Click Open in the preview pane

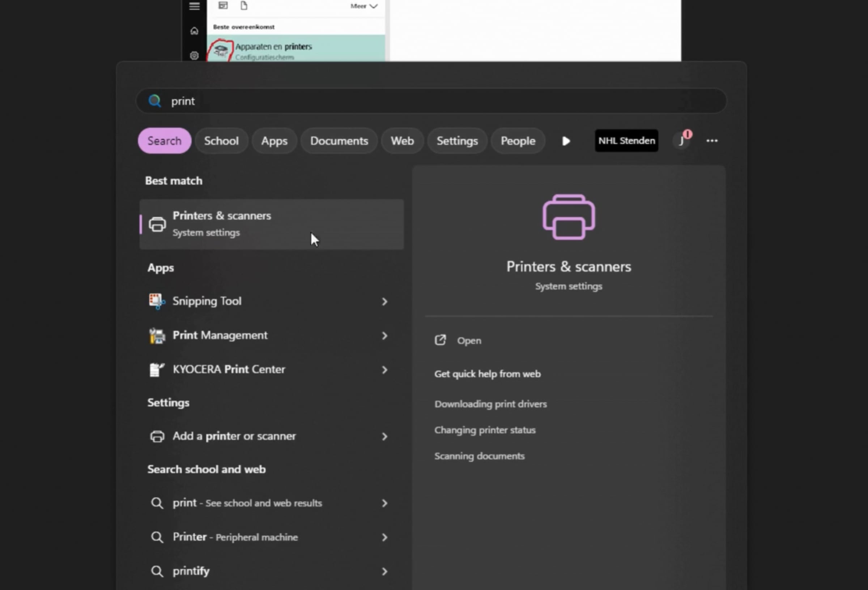point(469,341)
